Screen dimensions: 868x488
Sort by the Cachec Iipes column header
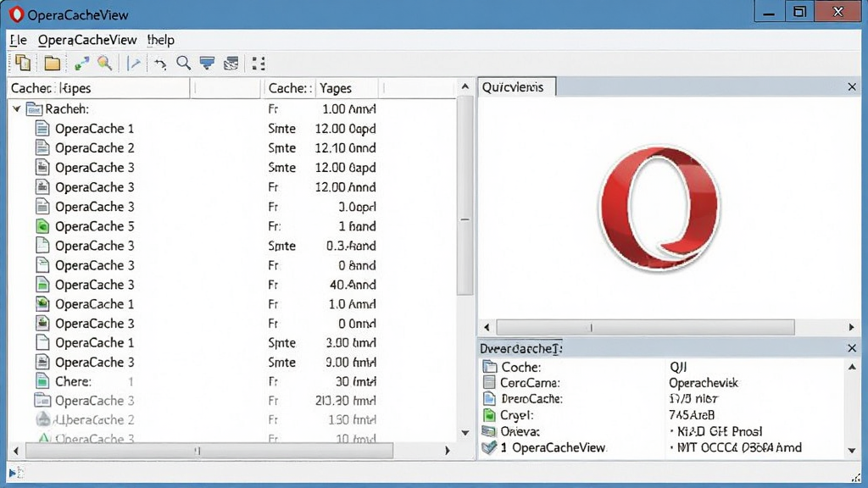tap(99, 88)
